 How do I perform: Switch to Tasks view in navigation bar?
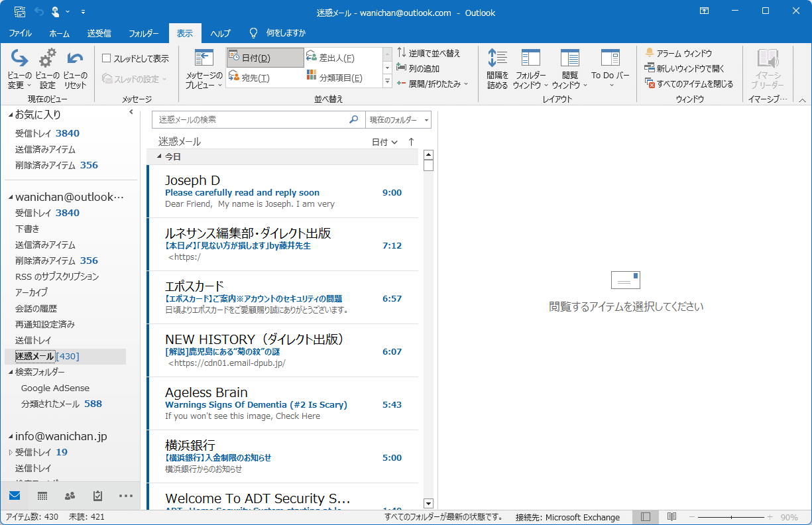(98, 495)
